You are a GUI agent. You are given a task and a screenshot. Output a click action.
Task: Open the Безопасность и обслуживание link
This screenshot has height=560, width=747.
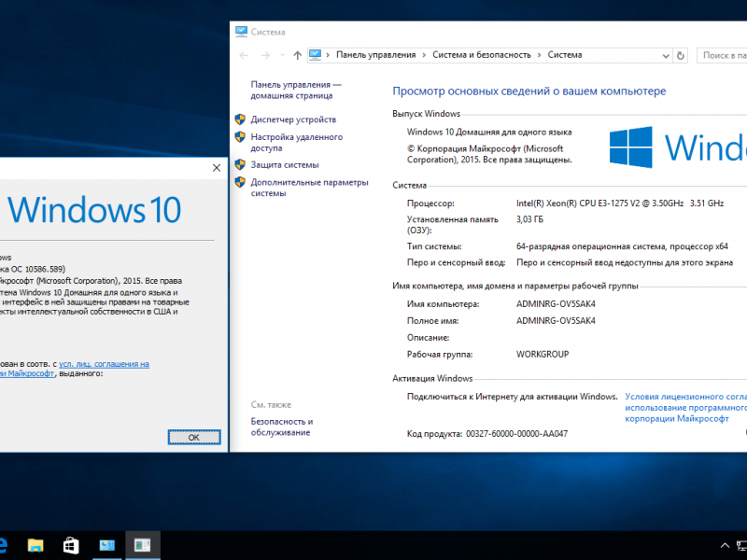click(282, 427)
